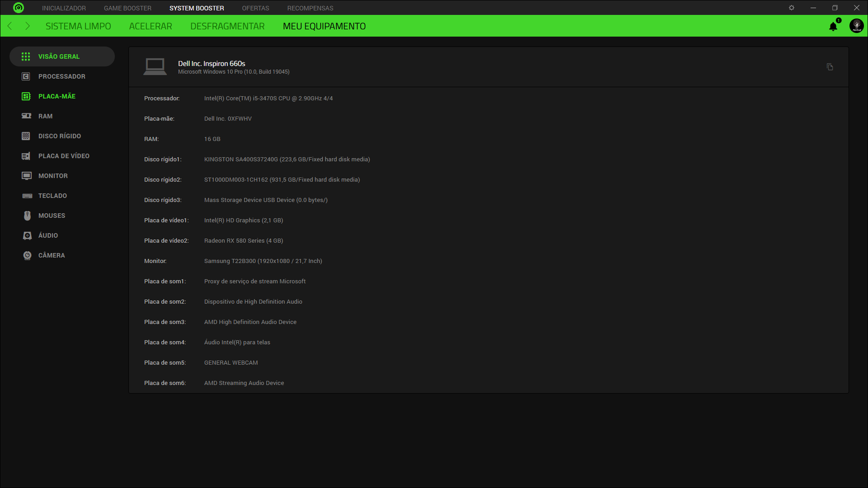Click the Áudio speaker icon

[27, 235]
